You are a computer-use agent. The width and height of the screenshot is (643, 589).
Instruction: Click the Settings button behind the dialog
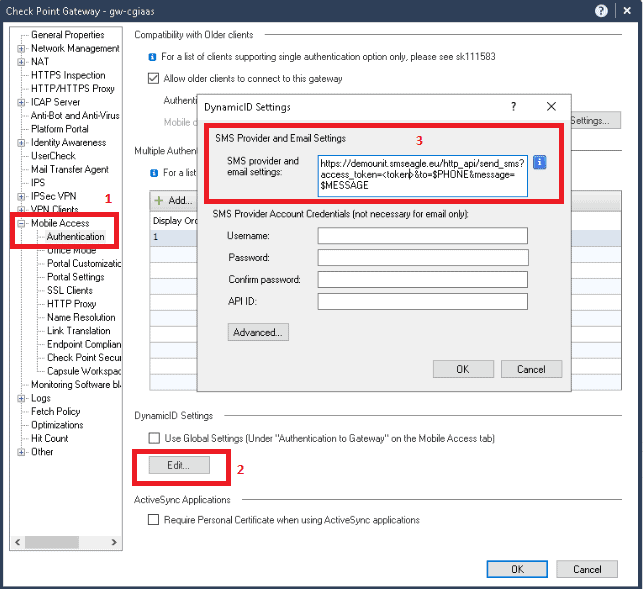(595, 121)
